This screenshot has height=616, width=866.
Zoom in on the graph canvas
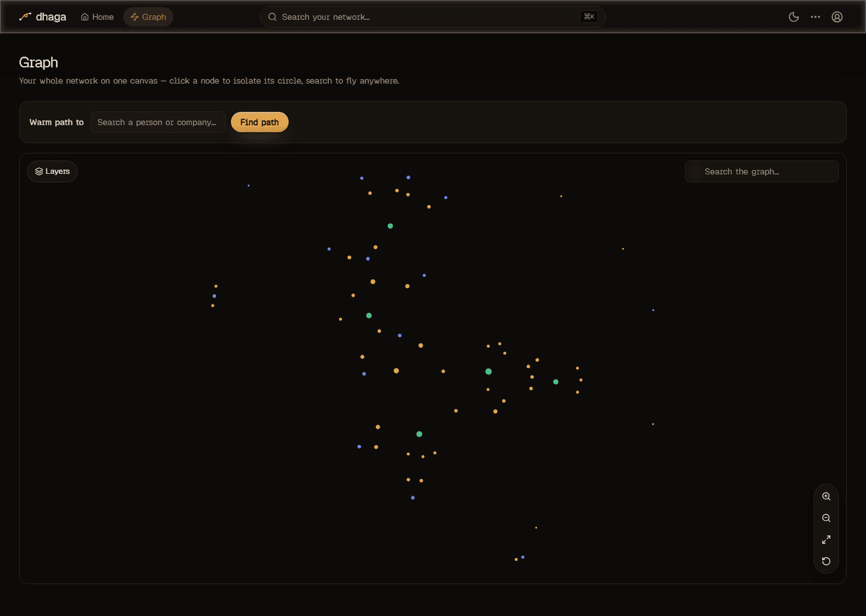click(x=826, y=496)
